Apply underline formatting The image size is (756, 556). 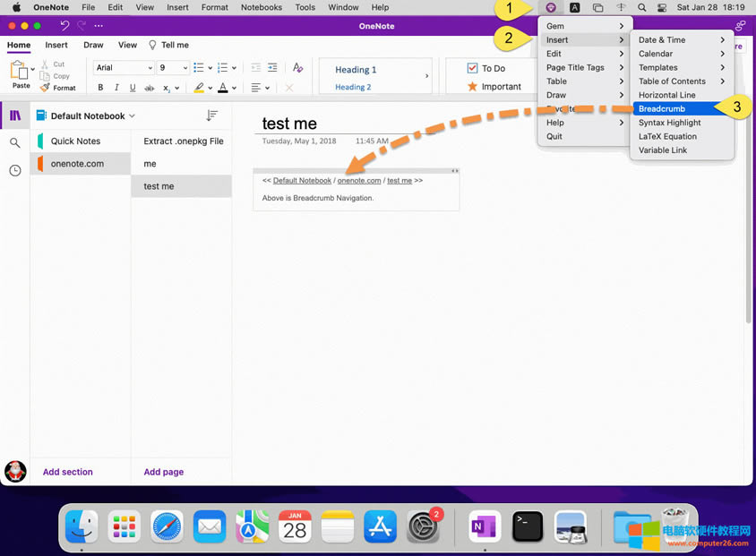coord(133,88)
